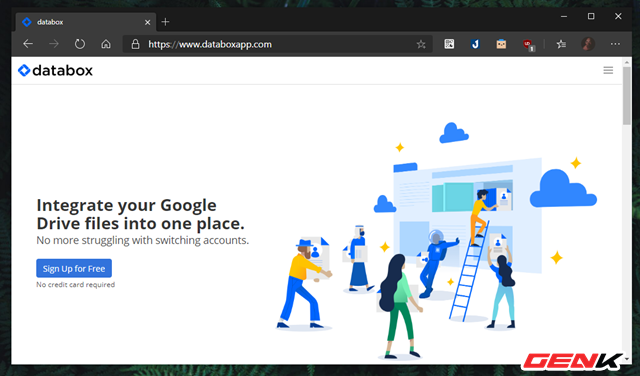Image resolution: width=640 pixels, height=376 pixels.
Task: Click 'No more struggling with switching accounts.' text
Action: point(142,240)
